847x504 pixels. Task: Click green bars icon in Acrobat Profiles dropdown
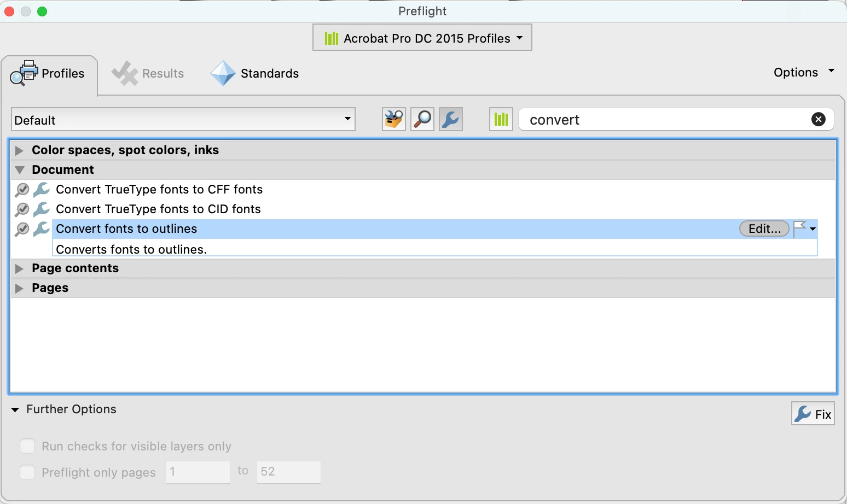[332, 38]
